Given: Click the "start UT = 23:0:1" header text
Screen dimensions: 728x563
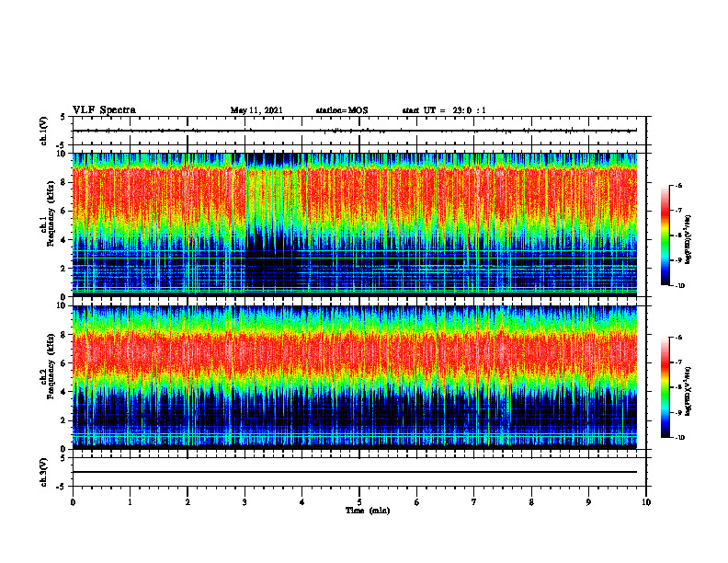Looking at the screenshot, I should (444, 110).
